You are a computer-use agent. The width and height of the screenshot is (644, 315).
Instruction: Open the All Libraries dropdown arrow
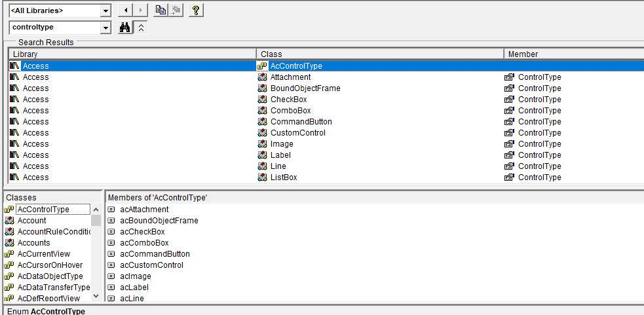point(106,11)
